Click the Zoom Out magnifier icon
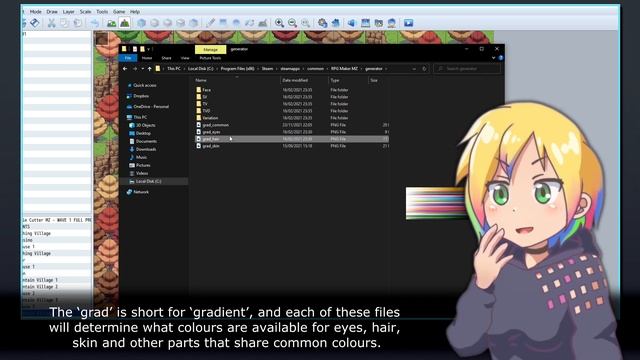The height and width of the screenshot is (360, 640). coord(292,23)
